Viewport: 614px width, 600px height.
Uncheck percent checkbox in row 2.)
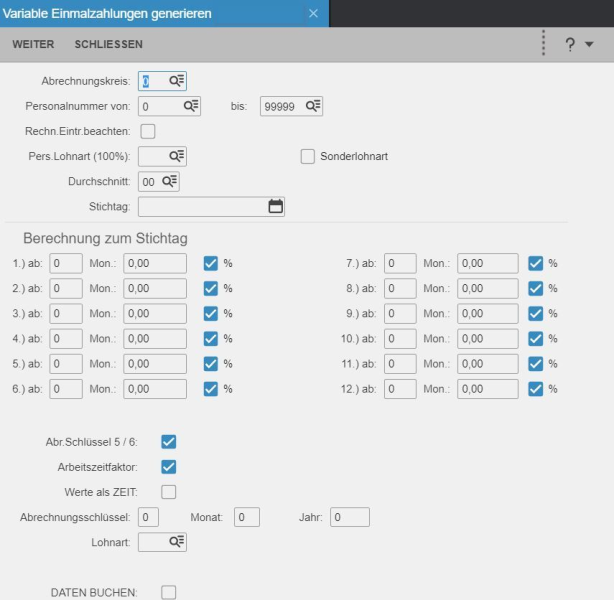pos(211,288)
